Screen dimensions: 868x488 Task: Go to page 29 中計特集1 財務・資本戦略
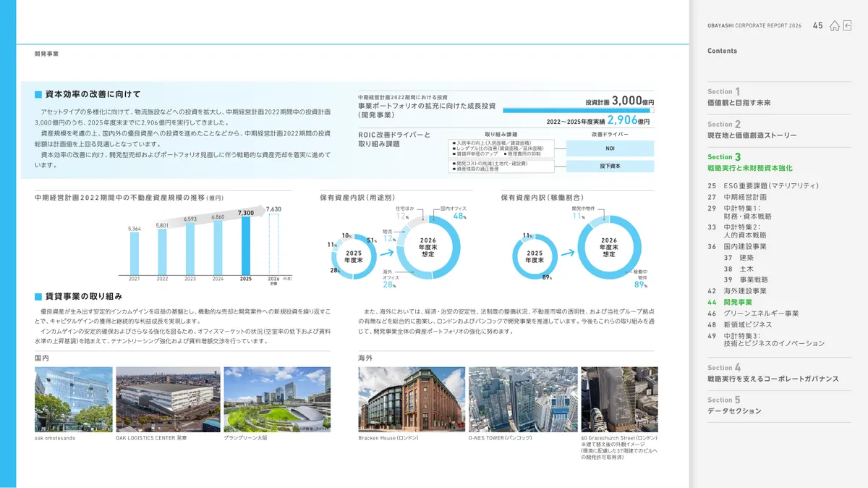[x=739, y=212]
